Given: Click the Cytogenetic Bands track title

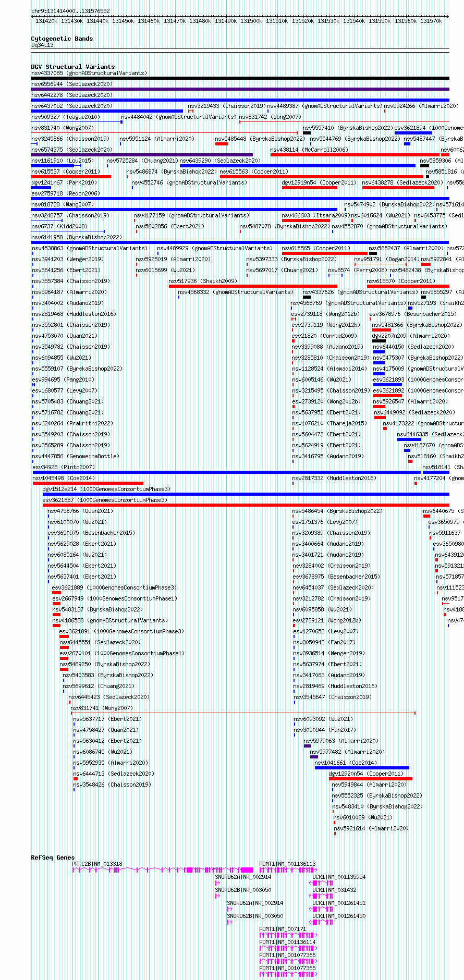Looking at the screenshot, I should pos(62,39).
